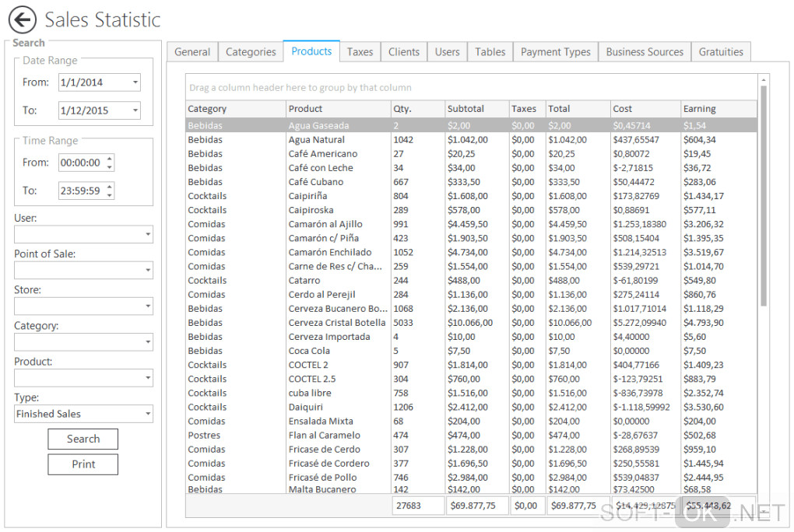Select the Products tab
Viewport: 794px width, 532px height.
(311, 51)
